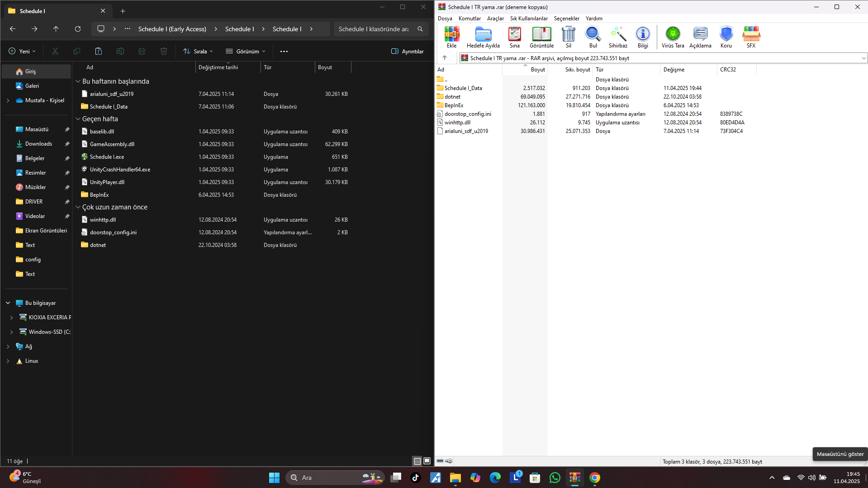Click the Sil trash icon in WinRAR

click(569, 37)
